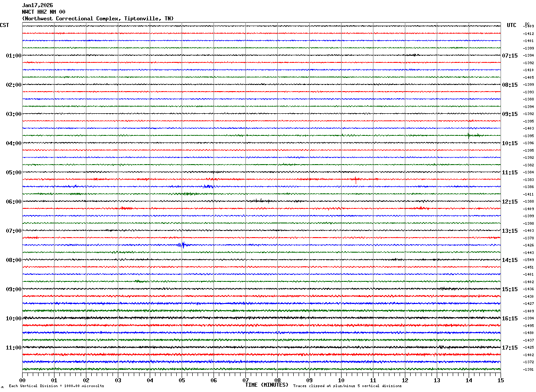The height and width of the screenshot is (392, 536).
Task: Click the 17:15 UTC time label
Action: point(510,348)
